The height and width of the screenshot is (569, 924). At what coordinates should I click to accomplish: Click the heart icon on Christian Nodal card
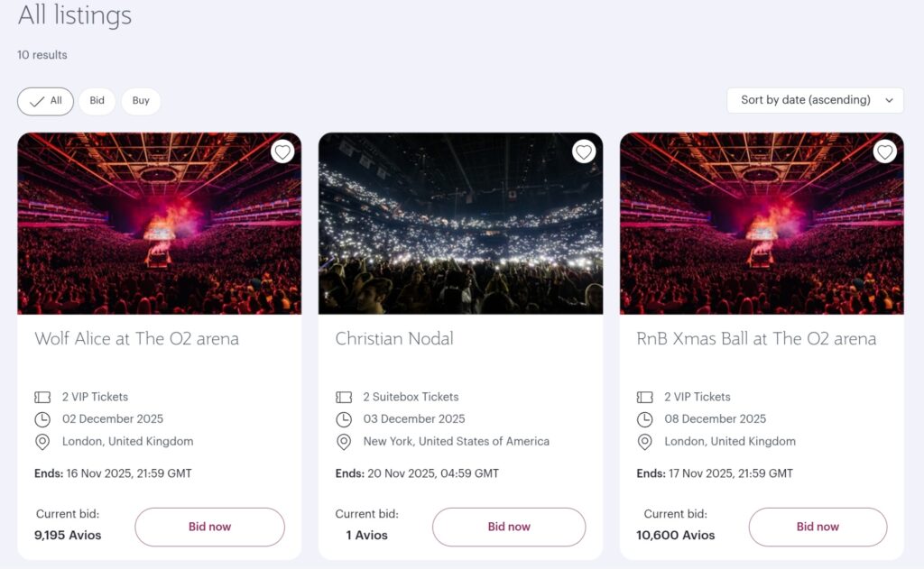(x=583, y=151)
